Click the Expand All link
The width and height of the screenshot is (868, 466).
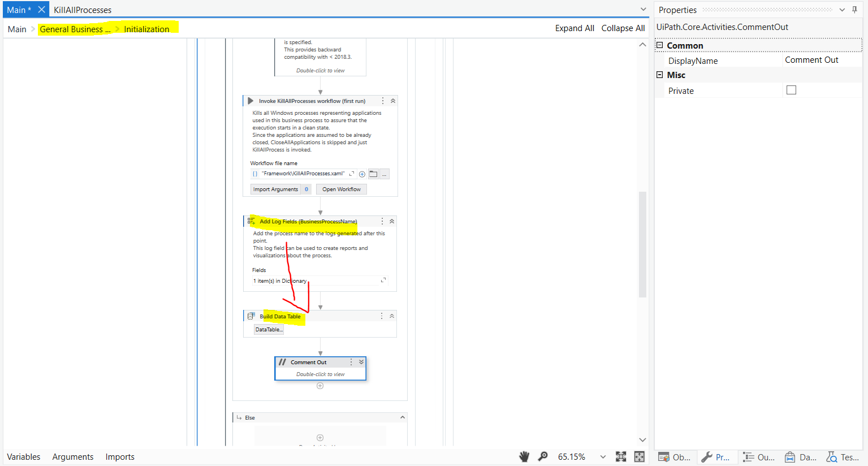click(575, 28)
